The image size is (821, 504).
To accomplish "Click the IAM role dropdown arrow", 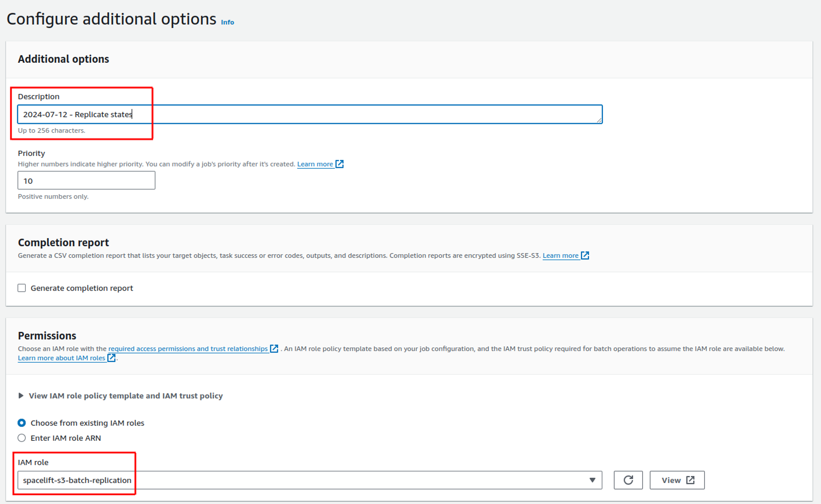I will click(x=592, y=480).
